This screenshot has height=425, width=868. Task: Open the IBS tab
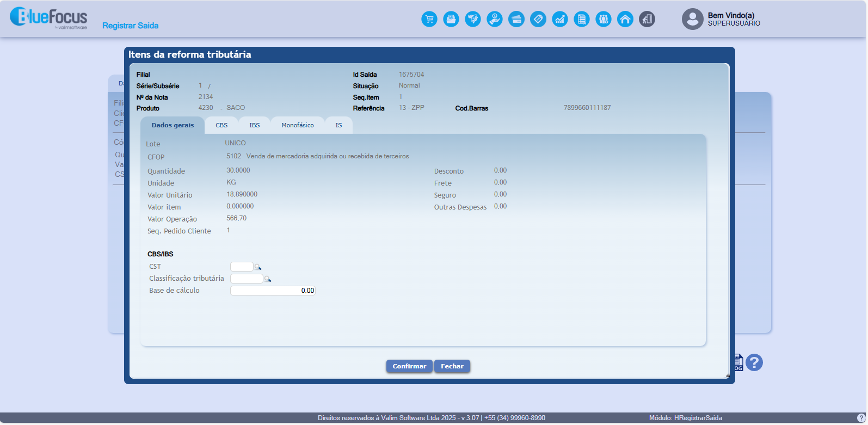(255, 125)
